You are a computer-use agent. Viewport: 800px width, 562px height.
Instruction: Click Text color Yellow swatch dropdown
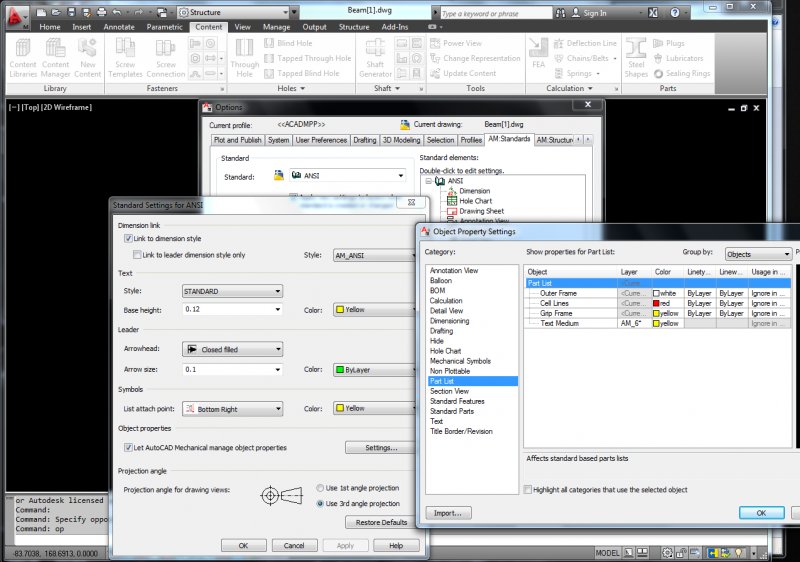[374, 310]
